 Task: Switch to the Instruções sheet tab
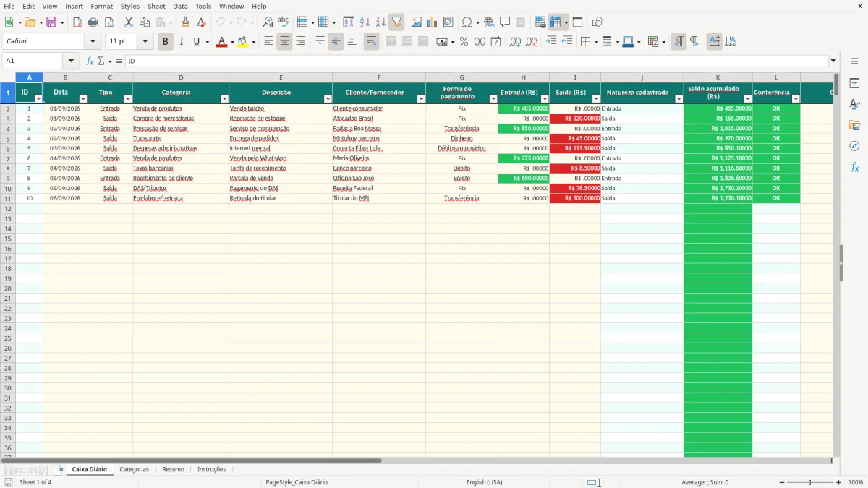point(212,470)
